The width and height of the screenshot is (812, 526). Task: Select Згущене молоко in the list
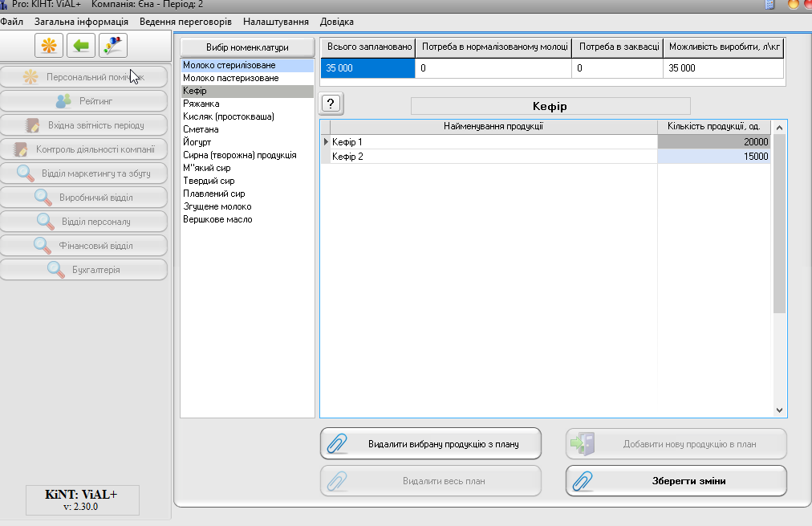tap(248, 206)
